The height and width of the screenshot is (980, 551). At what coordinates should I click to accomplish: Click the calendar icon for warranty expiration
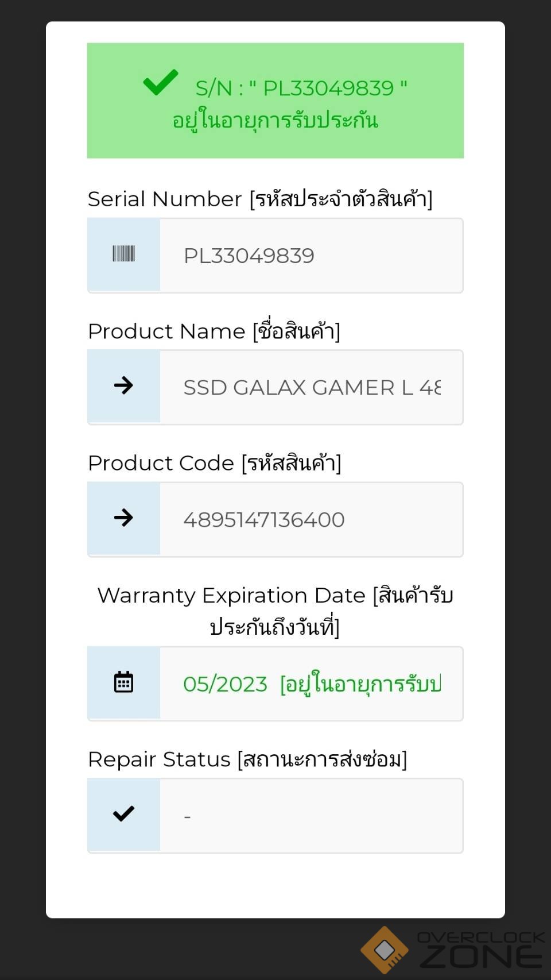coord(123,682)
